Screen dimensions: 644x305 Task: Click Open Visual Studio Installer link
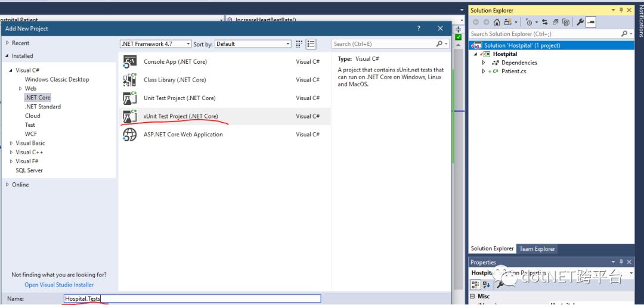click(58, 285)
